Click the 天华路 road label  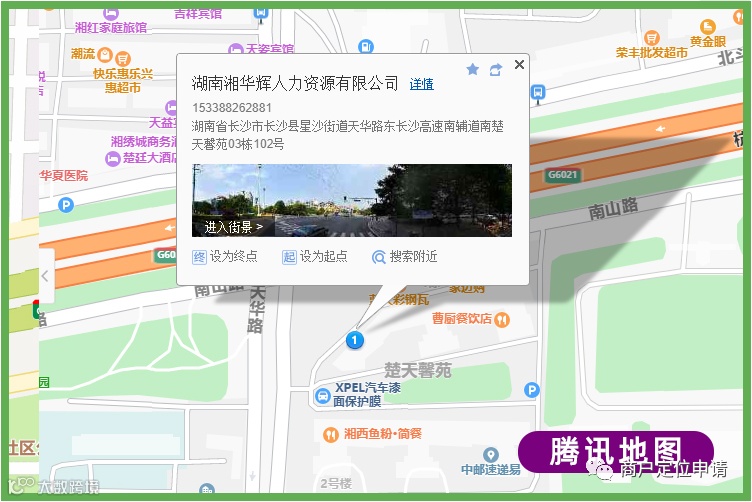[256, 309]
